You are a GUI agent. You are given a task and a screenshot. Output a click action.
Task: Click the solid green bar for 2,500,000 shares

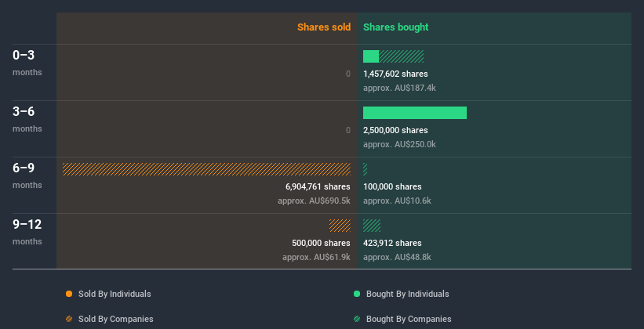[x=415, y=113]
